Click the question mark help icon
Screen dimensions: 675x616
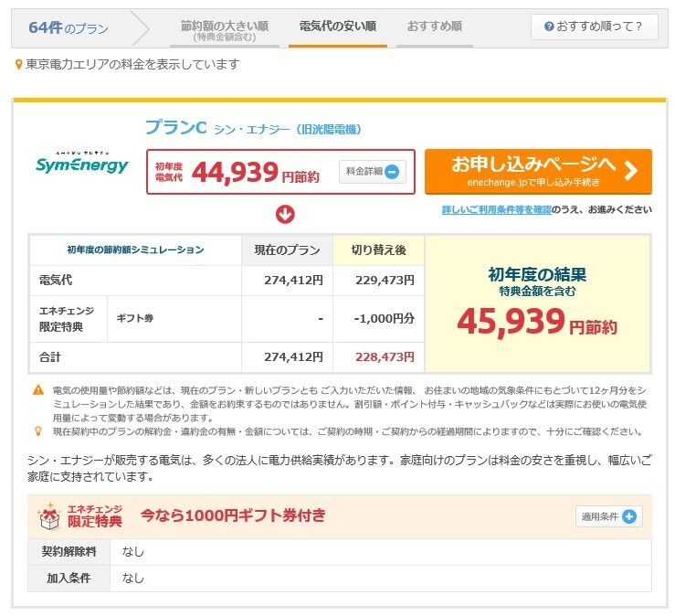coord(549,27)
